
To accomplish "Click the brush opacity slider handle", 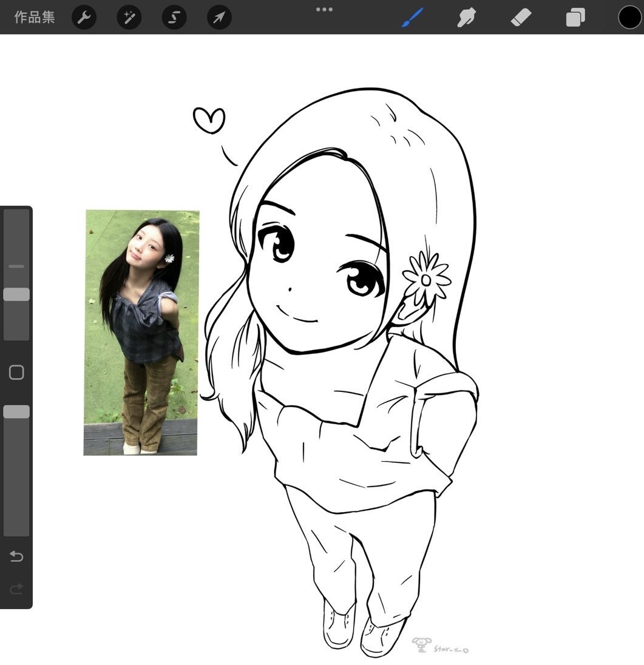I will 16,412.
